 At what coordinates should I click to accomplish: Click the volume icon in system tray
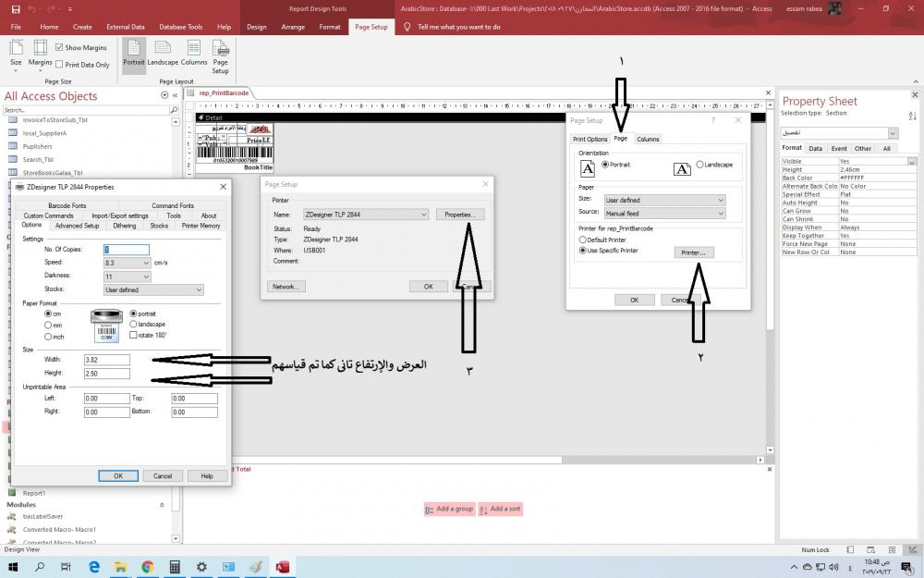[833, 568]
